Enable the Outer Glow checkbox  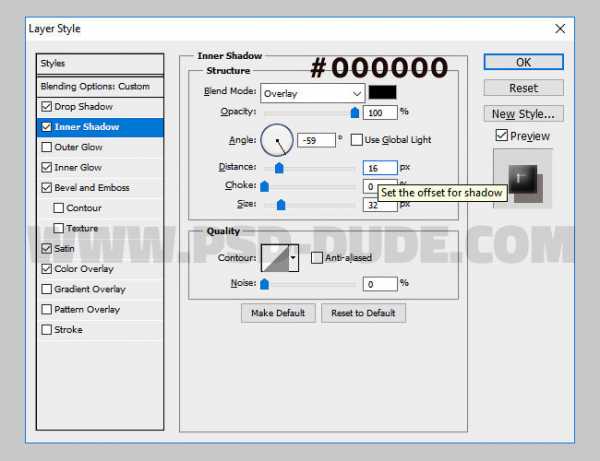[47, 147]
